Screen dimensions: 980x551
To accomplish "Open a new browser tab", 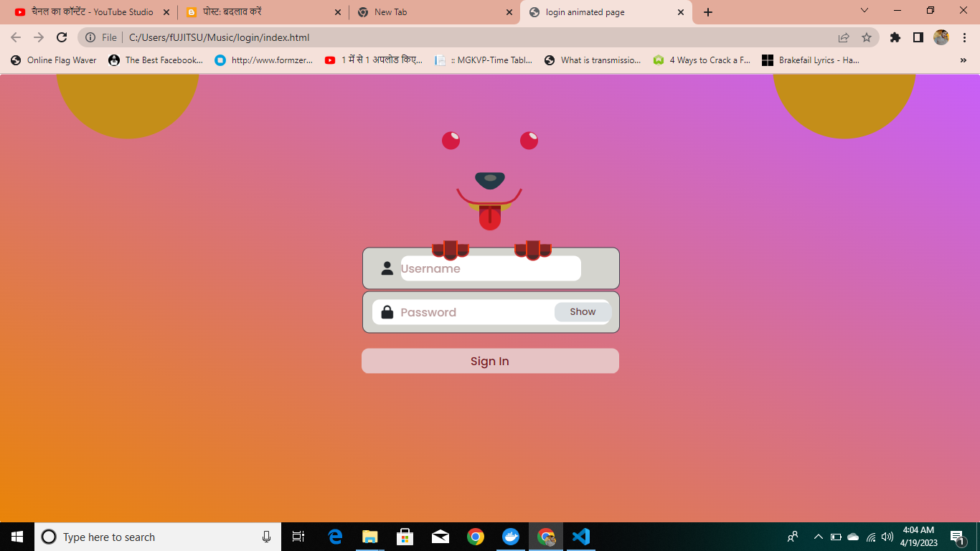I will (x=708, y=12).
